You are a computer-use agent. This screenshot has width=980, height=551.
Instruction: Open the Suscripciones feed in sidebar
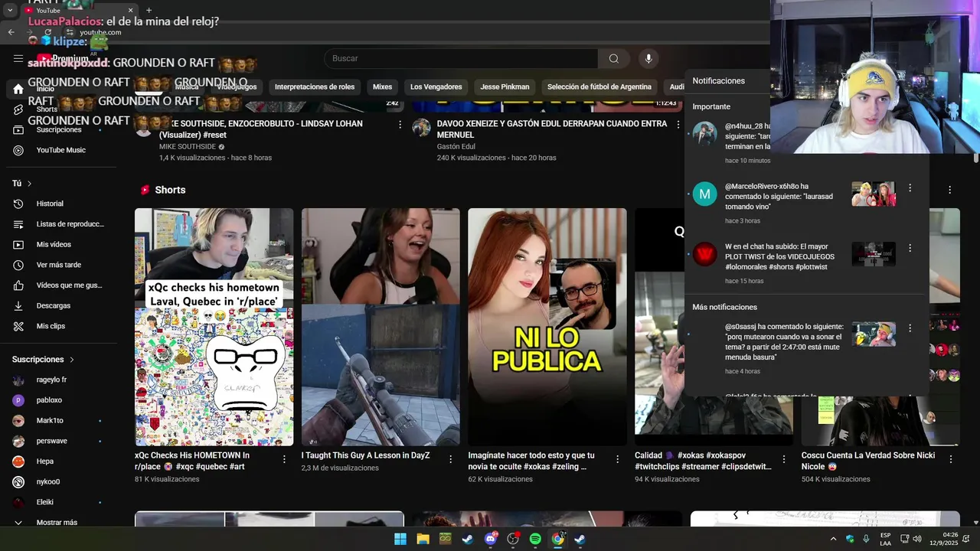point(58,130)
